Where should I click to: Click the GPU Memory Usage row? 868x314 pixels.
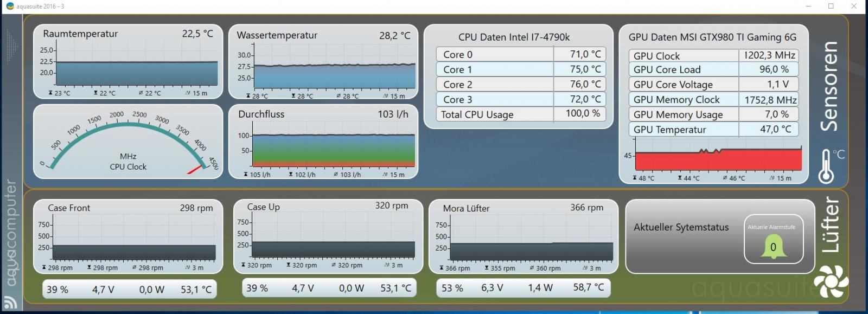point(713,114)
